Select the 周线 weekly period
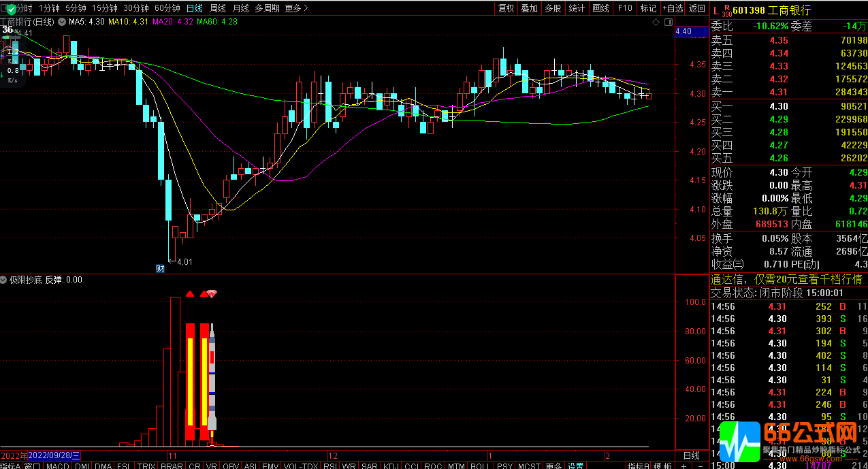 tap(218, 8)
